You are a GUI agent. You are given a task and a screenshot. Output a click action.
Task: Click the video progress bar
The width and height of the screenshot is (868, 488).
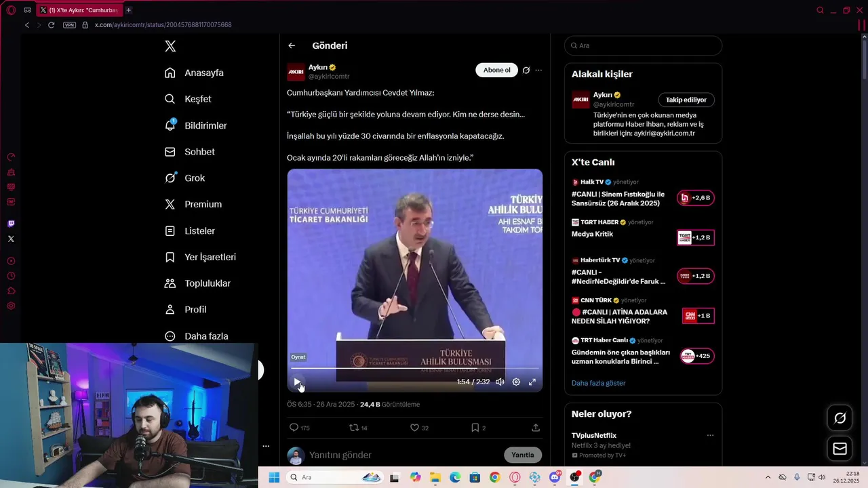click(414, 368)
